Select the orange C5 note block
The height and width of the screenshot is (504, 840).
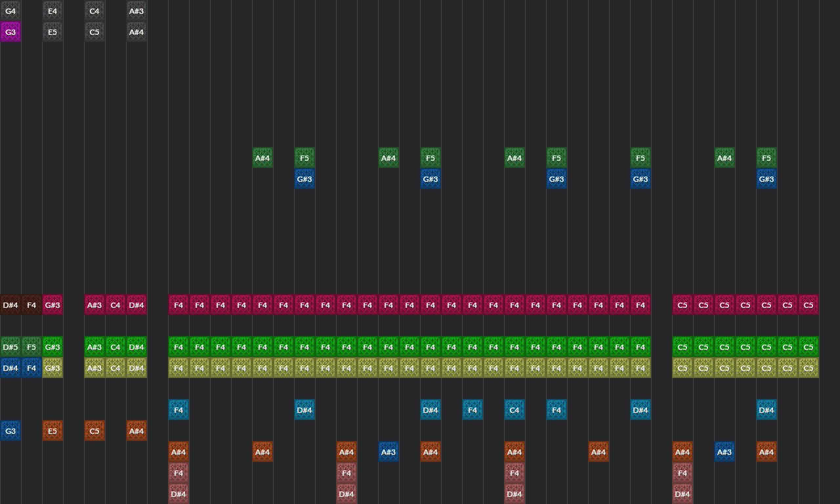94,431
